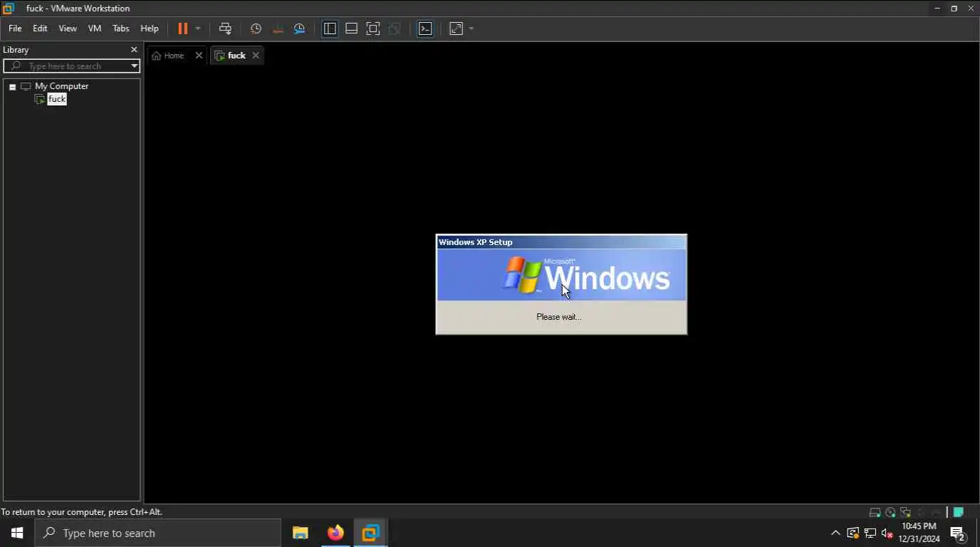Take a snapshot of this virtual machine
Viewport: 980px width, 547px height.
click(256, 28)
